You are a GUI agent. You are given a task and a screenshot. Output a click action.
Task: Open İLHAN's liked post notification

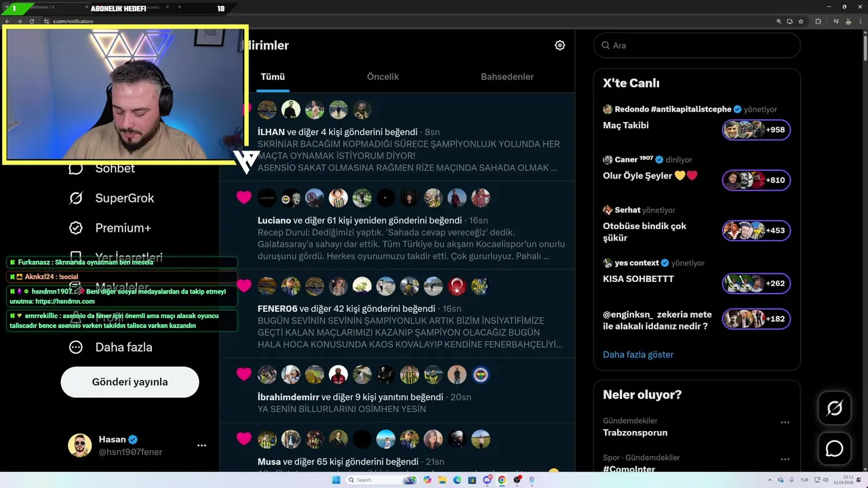pyautogui.click(x=397, y=137)
